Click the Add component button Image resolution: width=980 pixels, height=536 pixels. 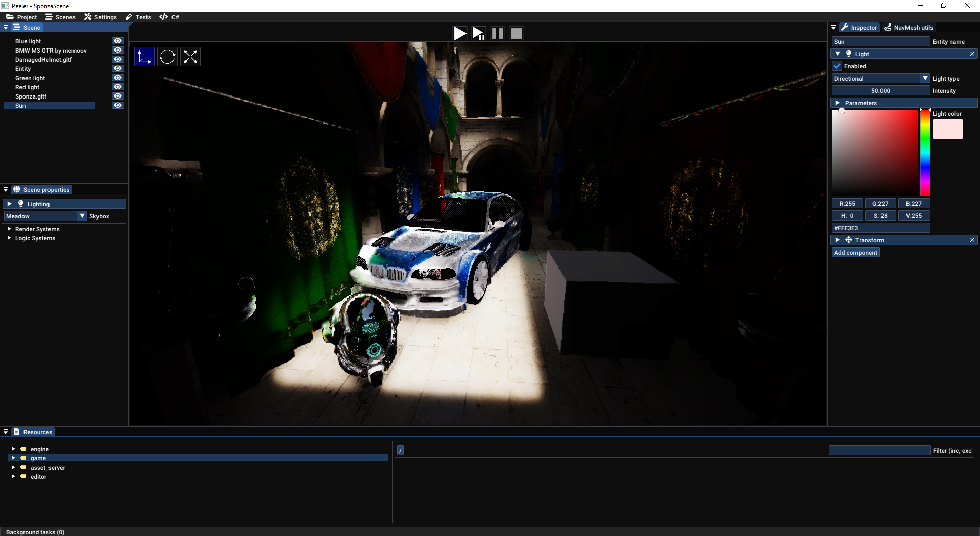pyautogui.click(x=856, y=253)
